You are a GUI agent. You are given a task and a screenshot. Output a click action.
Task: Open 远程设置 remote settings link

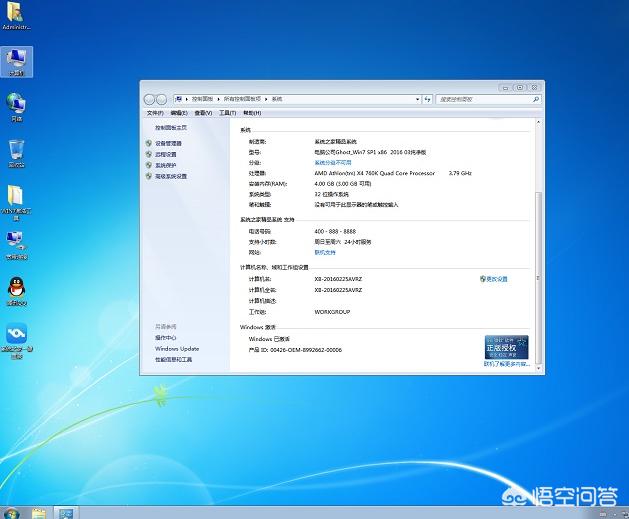click(x=166, y=154)
